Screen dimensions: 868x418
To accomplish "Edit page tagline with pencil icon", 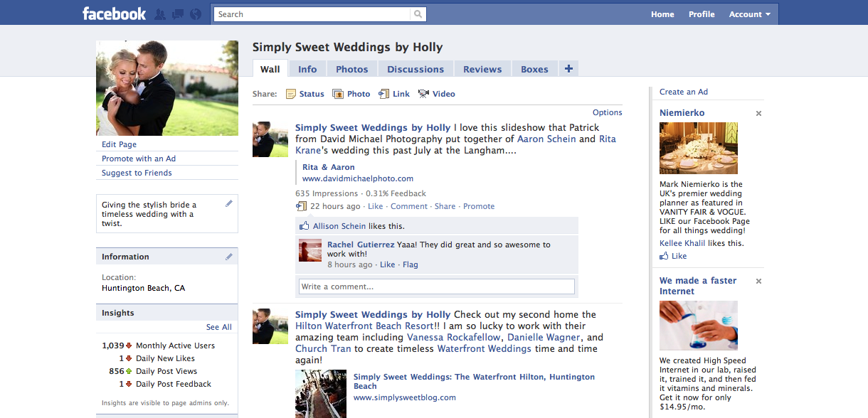I will point(229,203).
